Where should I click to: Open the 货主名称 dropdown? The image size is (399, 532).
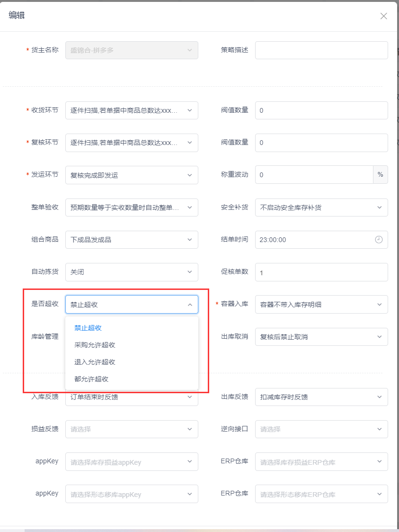[132, 50]
